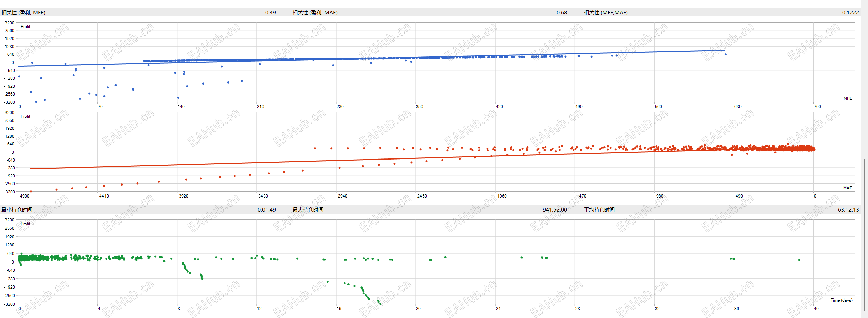Click the -2450 tick on the MAE axis
868x318 pixels.
pos(421,196)
